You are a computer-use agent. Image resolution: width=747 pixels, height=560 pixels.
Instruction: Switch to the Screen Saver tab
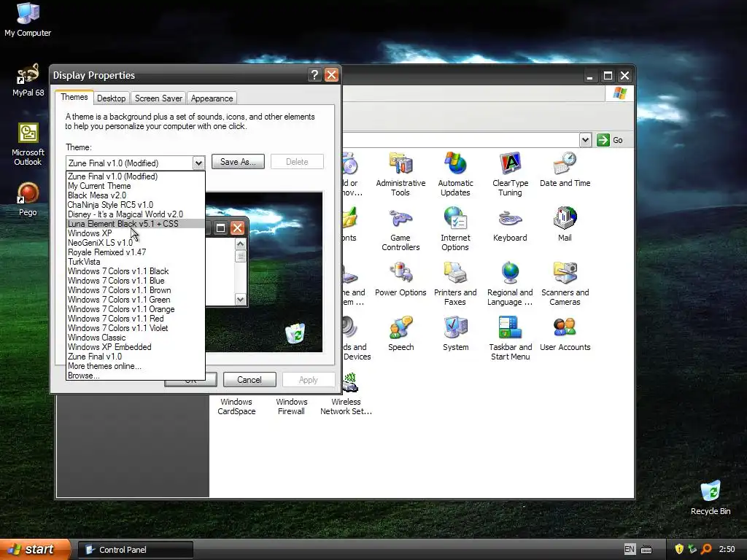[x=158, y=98]
